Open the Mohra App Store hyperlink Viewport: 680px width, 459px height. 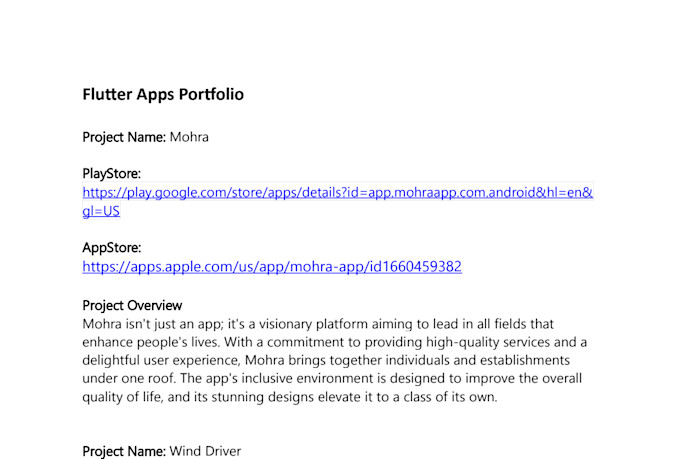pos(272,266)
